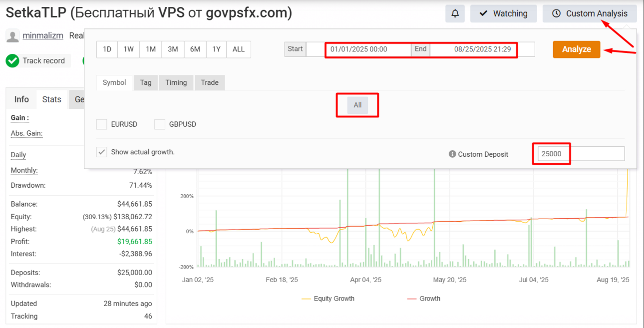Click the green Track record checkmark icon
The width and height of the screenshot is (644, 328).
(12, 61)
